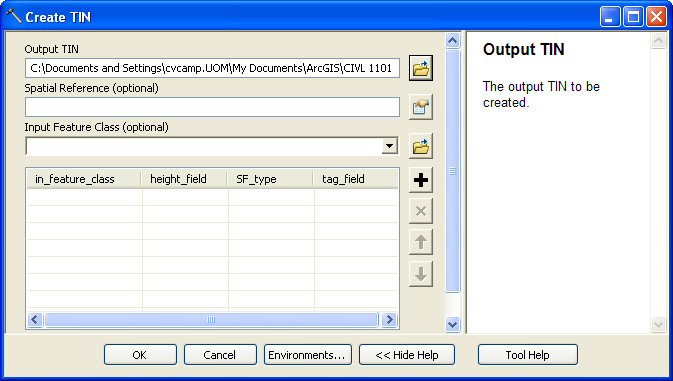Open Tool Help
This screenshot has width=673, height=381.
[527, 355]
